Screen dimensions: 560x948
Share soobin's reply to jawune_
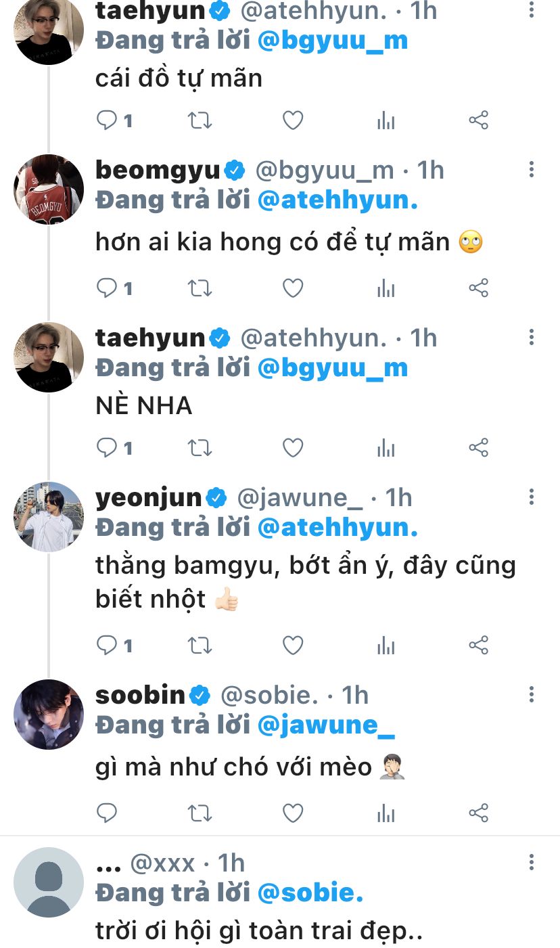478,813
